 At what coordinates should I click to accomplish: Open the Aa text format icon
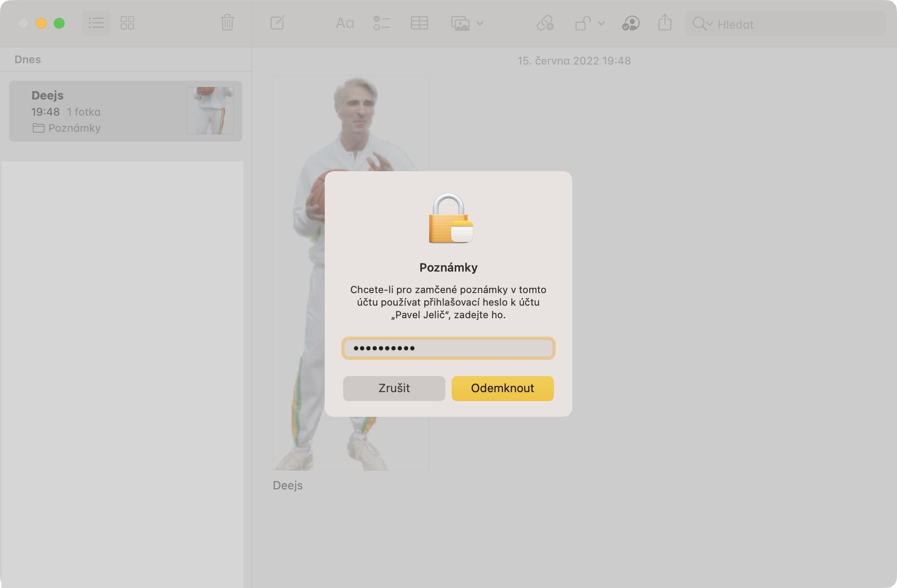344,23
